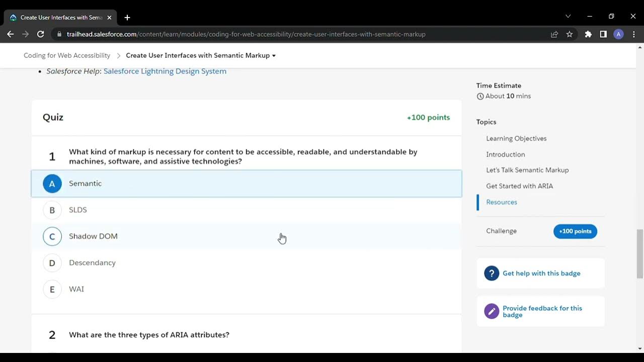Select answer B SLDS
Image resolution: width=644 pixels, height=362 pixels.
[x=247, y=210]
